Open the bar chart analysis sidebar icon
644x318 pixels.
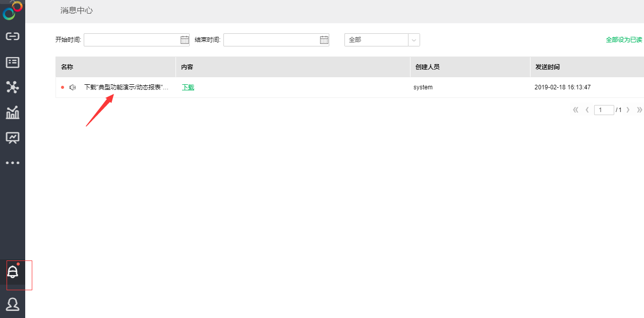[x=13, y=113]
